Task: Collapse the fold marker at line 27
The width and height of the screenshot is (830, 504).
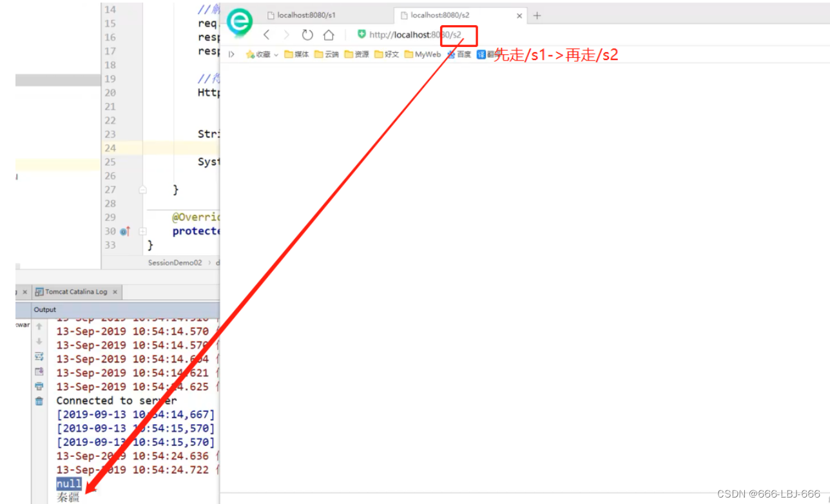Action: (x=143, y=189)
